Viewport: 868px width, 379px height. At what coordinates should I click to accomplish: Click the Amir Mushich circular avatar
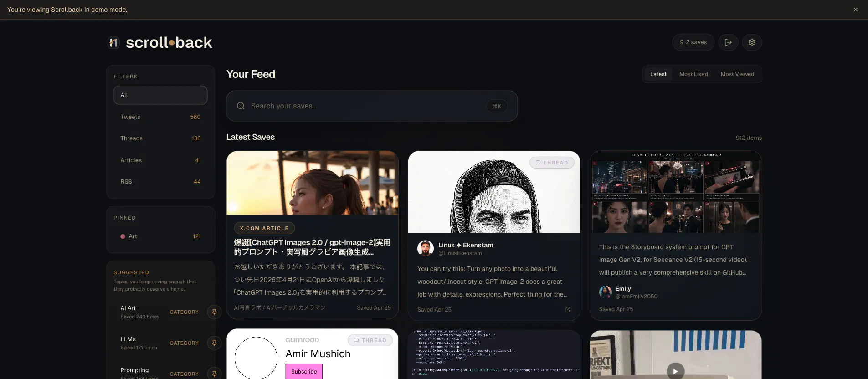tap(256, 358)
